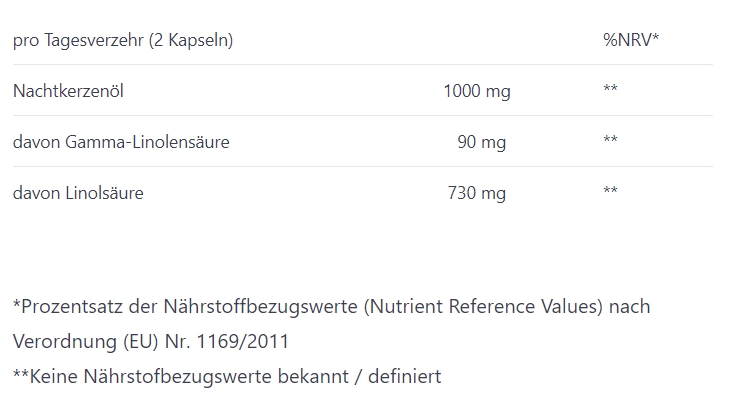Click 'Verordnung (EU) Nr. 1169/2011' text

(151, 341)
